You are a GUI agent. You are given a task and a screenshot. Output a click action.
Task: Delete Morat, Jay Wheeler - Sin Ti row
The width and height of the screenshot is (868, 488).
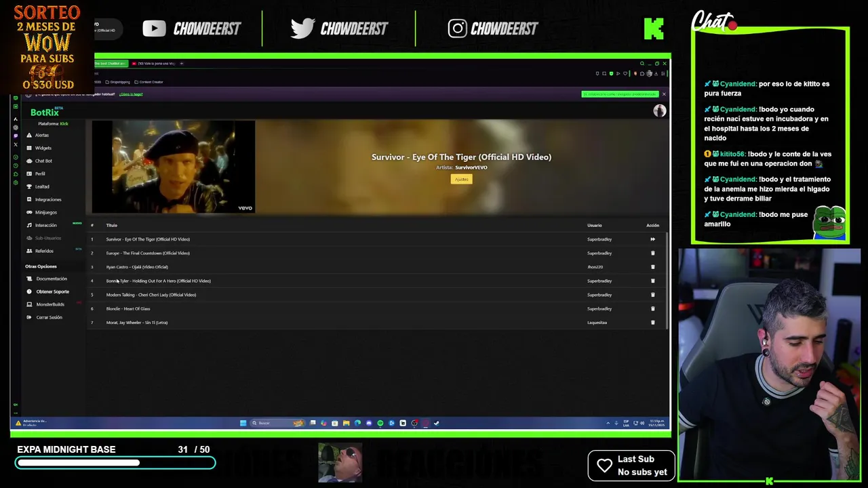[652, 323]
